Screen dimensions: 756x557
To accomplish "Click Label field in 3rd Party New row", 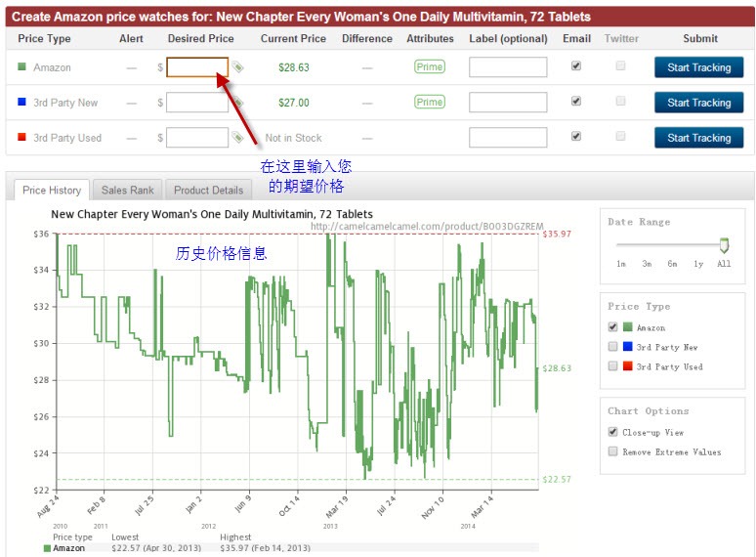I will click(x=508, y=103).
